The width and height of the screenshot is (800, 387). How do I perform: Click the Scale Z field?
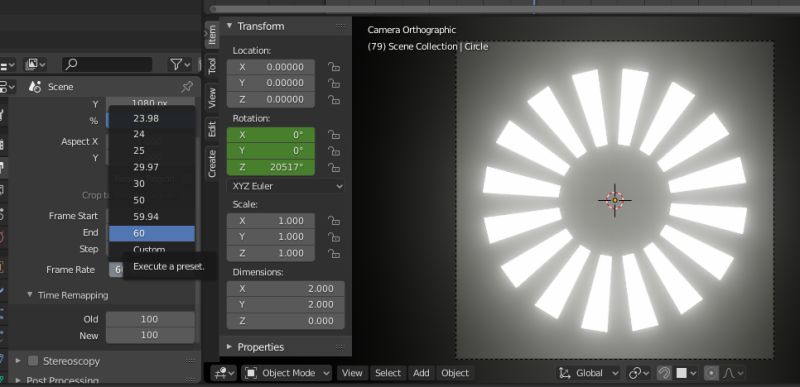coord(270,253)
